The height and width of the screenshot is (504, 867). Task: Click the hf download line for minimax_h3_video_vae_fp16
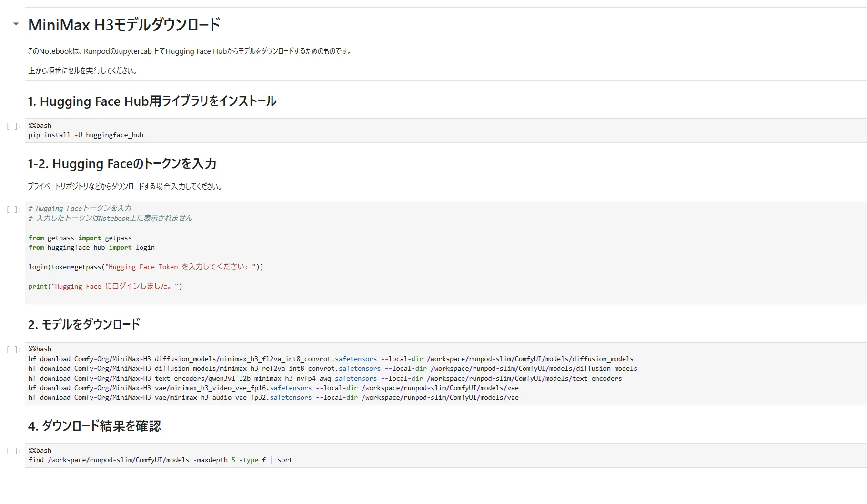(273, 388)
